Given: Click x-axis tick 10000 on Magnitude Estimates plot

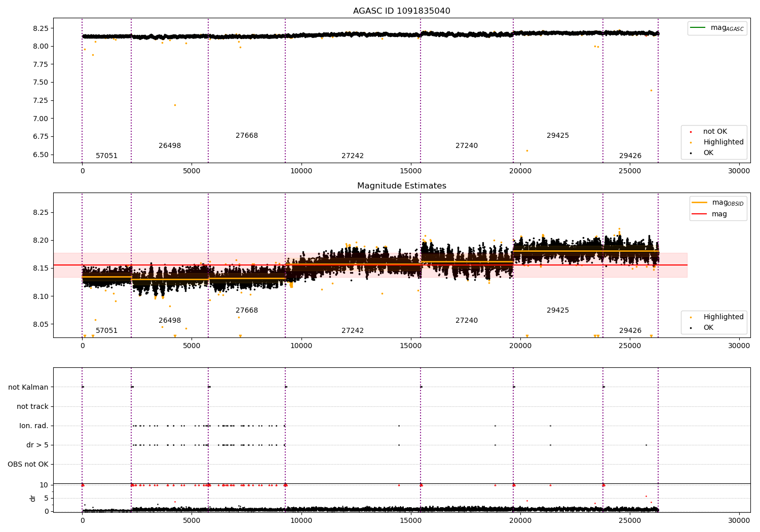Looking at the screenshot, I should point(301,346).
